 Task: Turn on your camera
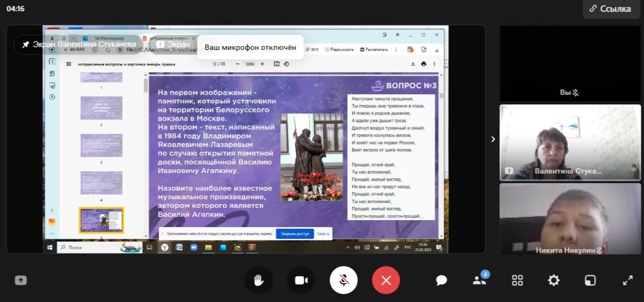coord(301,280)
